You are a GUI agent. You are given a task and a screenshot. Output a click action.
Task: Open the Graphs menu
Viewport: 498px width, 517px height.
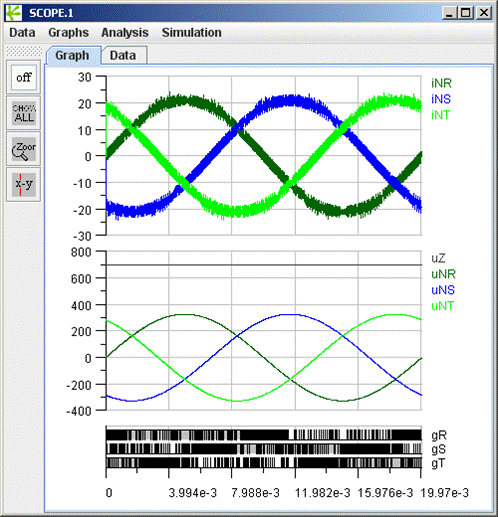coord(69,33)
